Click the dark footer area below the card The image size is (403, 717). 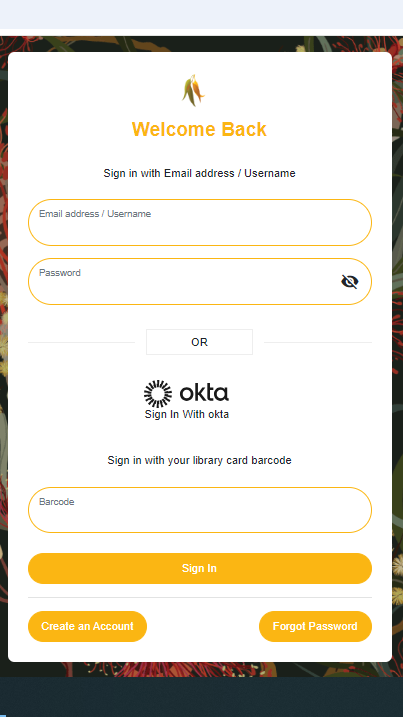tap(201, 697)
